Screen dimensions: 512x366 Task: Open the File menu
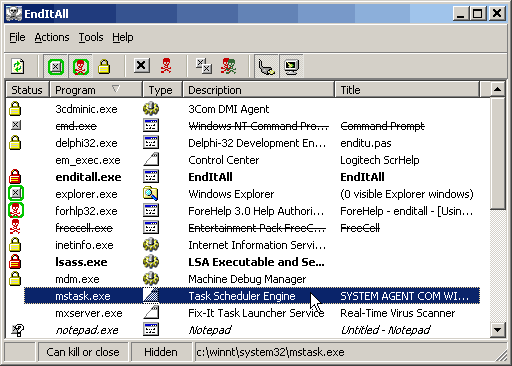pyautogui.click(x=17, y=37)
